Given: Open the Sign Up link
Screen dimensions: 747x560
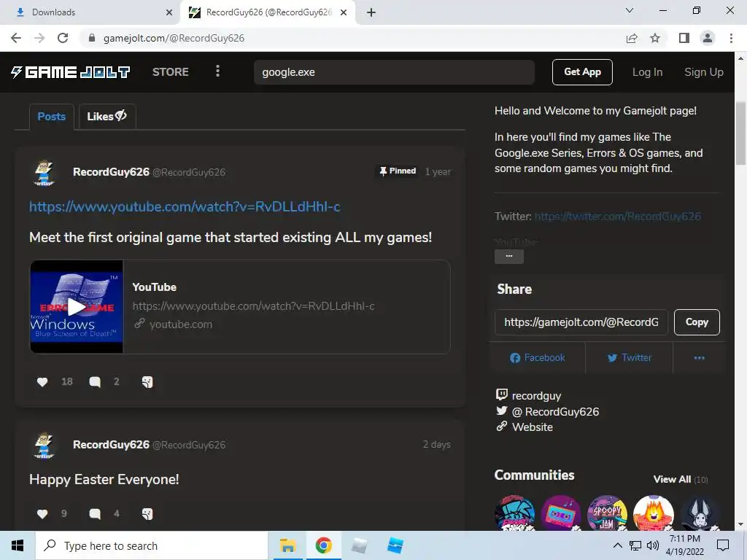Looking at the screenshot, I should (704, 72).
